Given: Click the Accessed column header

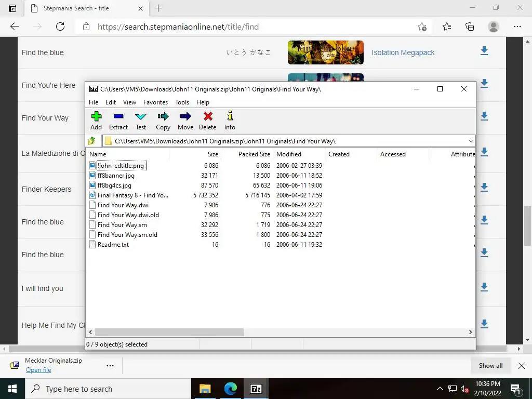Looking at the screenshot, I should tap(403, 154).
